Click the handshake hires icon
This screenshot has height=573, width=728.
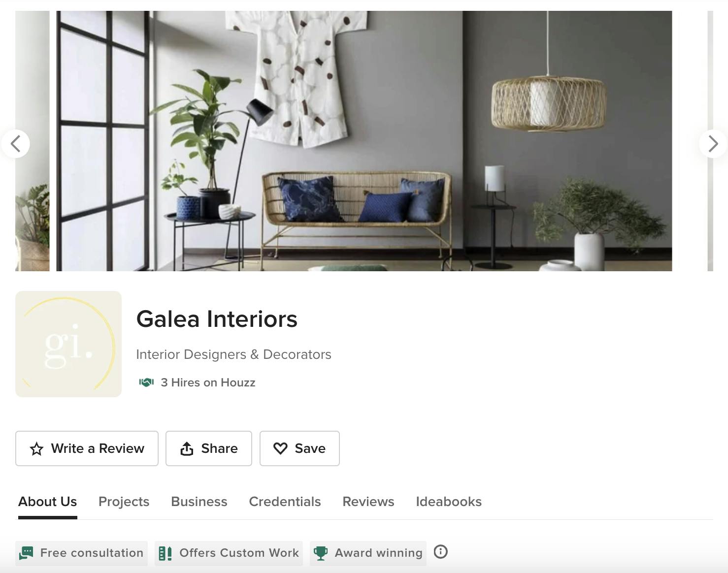[x=146, y=382]
